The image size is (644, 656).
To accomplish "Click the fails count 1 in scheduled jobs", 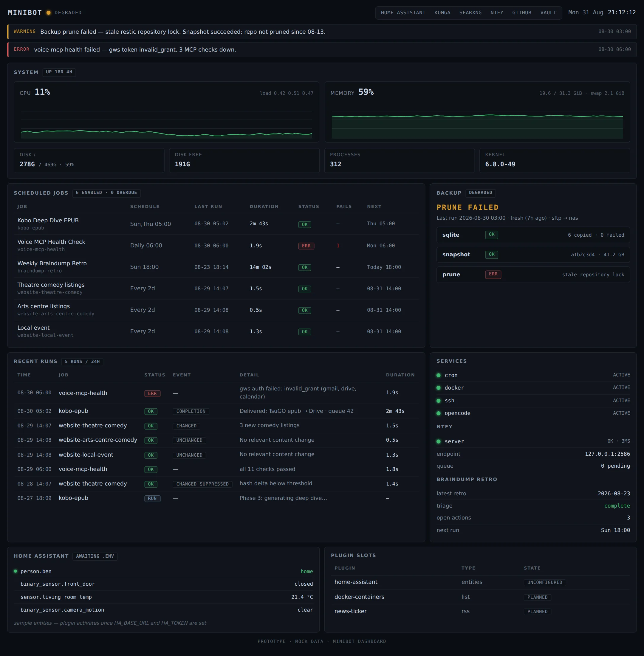I will click(338, 246).
